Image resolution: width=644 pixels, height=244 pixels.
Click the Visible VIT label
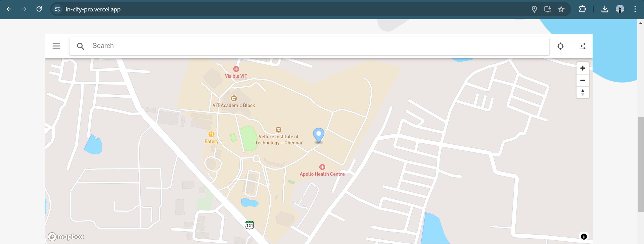click(236, 76)
